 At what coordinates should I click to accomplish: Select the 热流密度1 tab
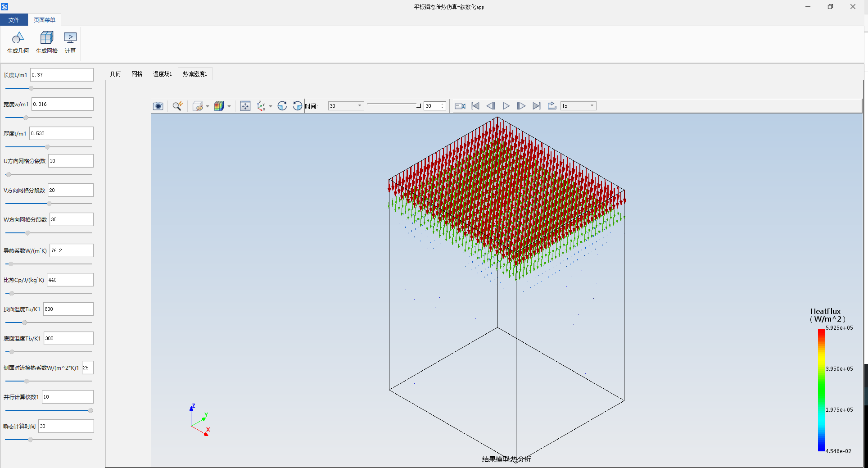coord(195,74)
